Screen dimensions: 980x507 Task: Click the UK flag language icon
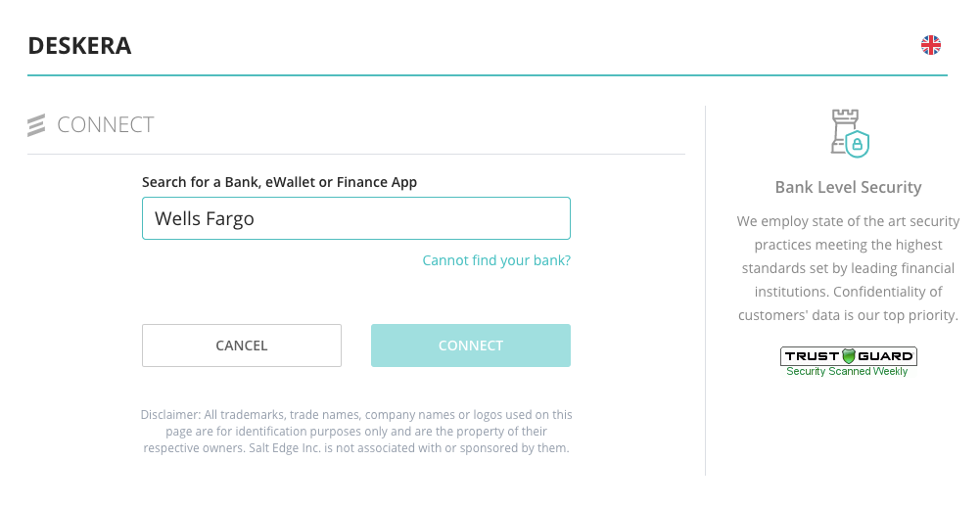tap(931, 45)
